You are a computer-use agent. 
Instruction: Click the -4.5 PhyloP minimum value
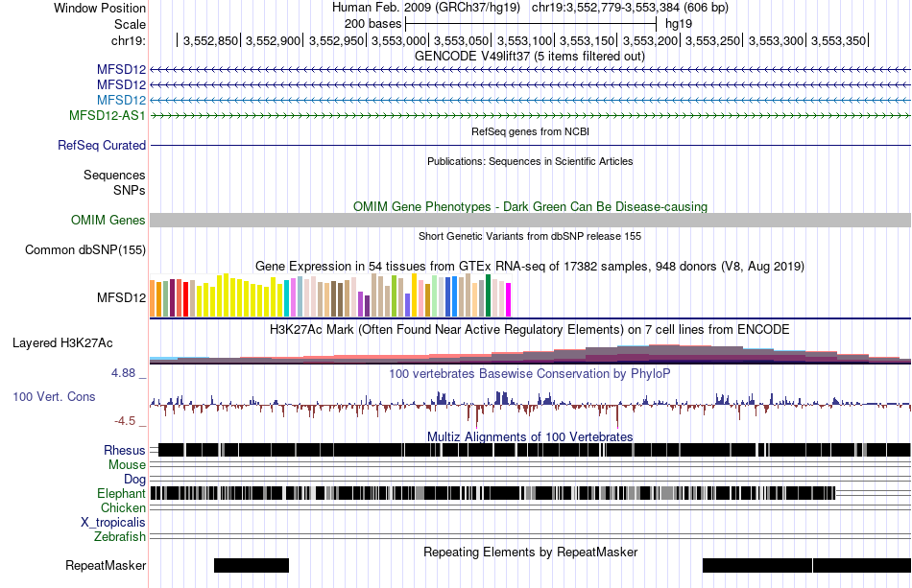coord(125,421)
